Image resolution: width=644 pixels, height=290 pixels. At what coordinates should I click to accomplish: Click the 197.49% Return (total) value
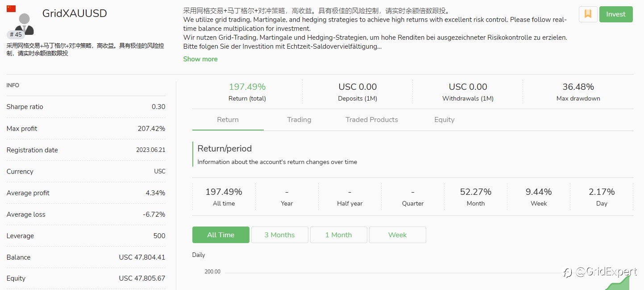(x=247, y=87)
